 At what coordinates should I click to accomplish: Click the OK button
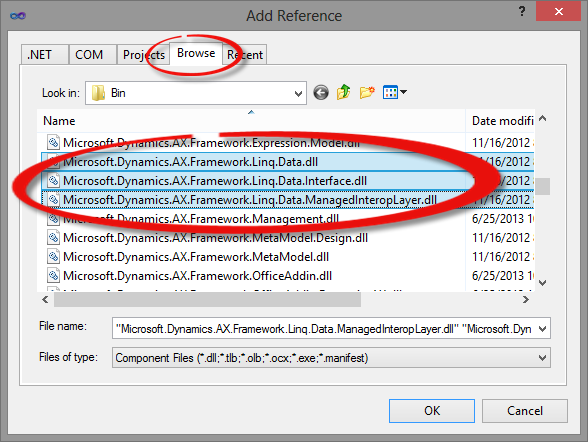pos(432,411)
